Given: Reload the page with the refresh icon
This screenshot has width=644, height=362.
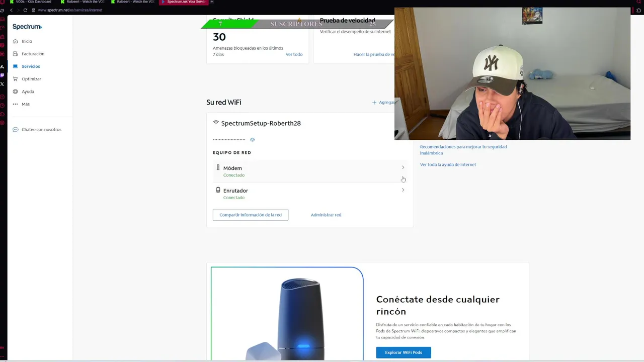Looking at the screenshot, I should [x=25, y=10].
